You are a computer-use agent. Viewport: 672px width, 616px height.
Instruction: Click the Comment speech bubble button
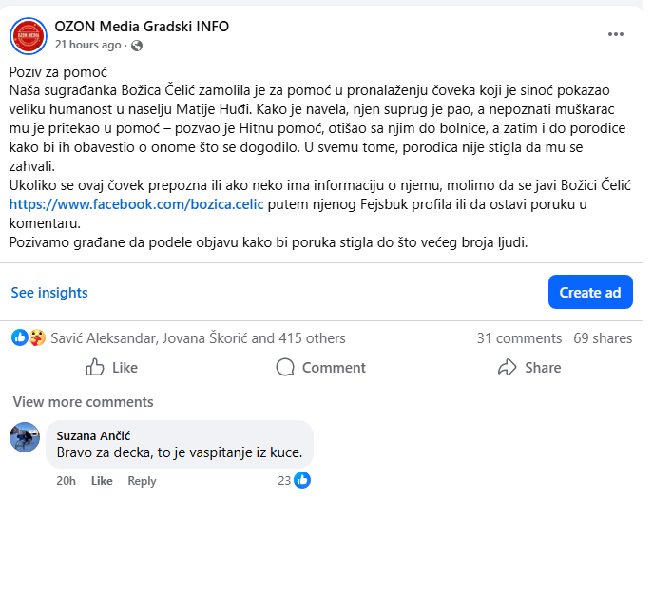click(320, 368)
